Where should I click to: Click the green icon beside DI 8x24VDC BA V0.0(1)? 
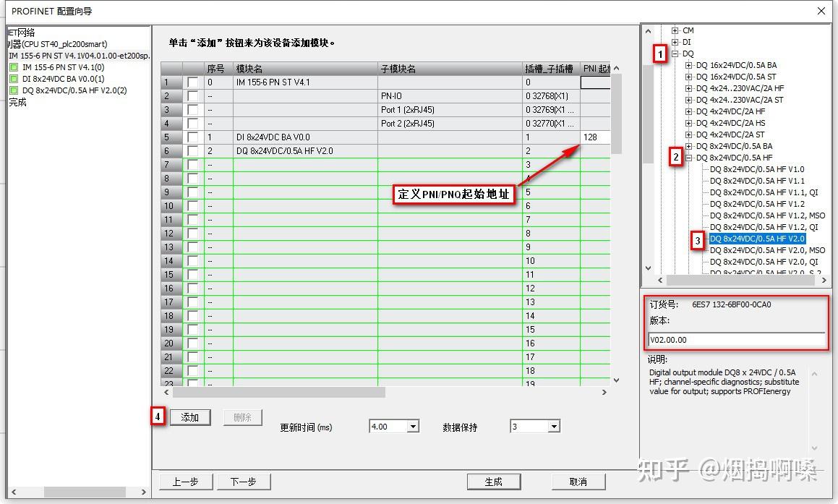tap(14, 79)
